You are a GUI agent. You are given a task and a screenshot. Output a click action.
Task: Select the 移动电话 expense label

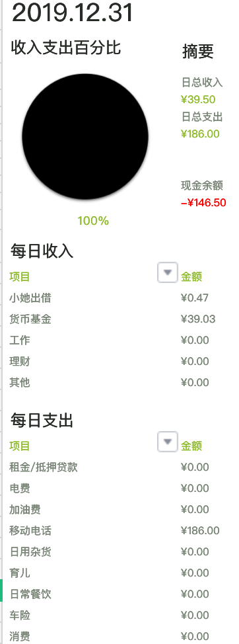(x=30, y=531)
